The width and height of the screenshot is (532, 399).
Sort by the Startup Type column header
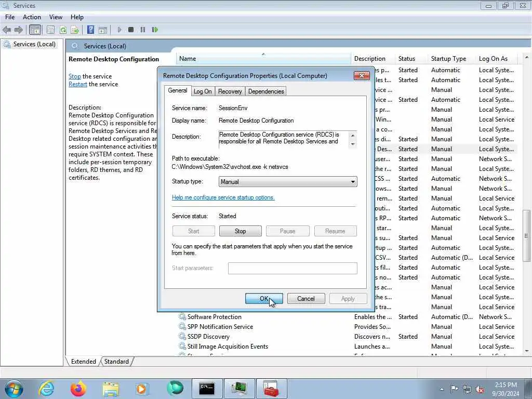(x=451, y=59)
